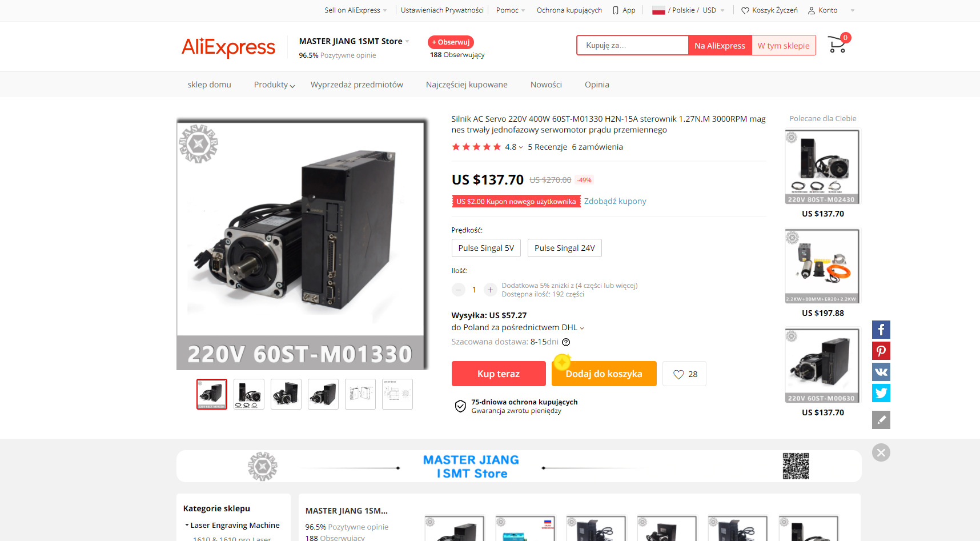Select Pulse Singal 24V option
The image size is (980, 541).
(x=565, y=248)
